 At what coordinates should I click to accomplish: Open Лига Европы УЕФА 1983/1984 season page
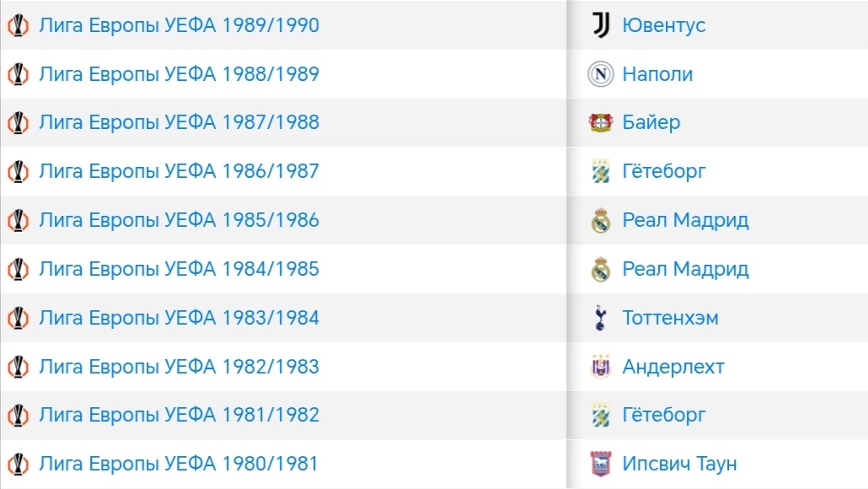pos(179,318)
